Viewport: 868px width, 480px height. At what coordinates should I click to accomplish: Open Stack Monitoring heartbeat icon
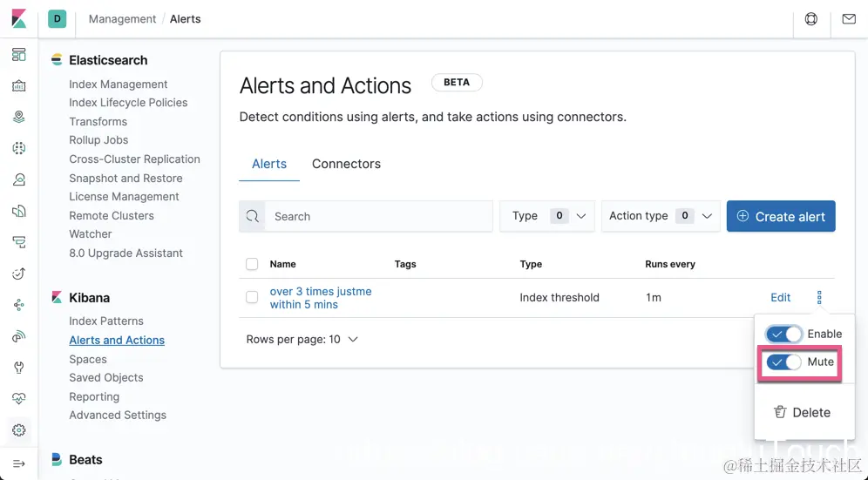19,399
